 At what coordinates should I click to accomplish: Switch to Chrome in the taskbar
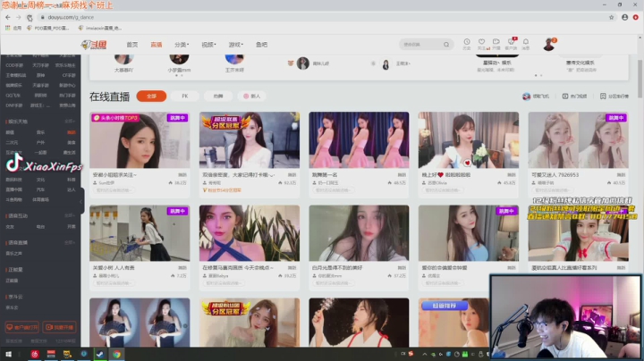116,354
